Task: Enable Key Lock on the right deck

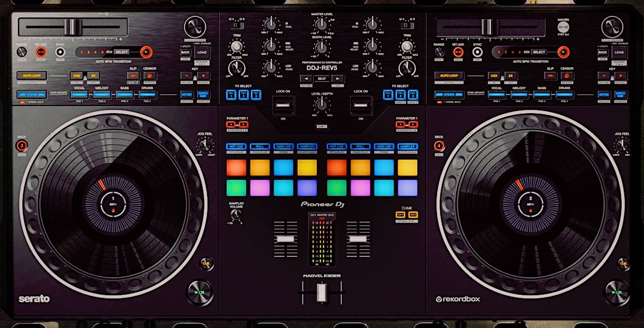Action: point(458,52)
